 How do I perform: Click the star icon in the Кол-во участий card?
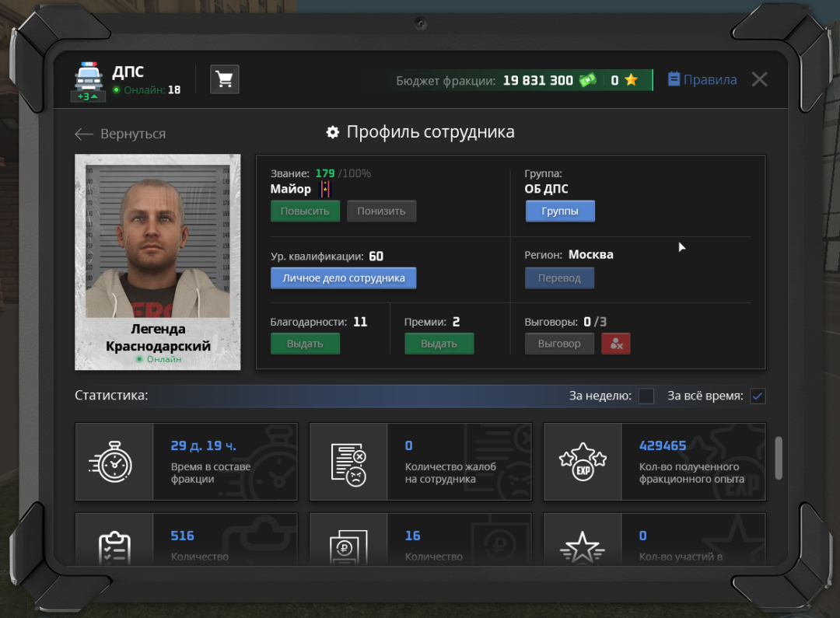(x=583, y=548)
